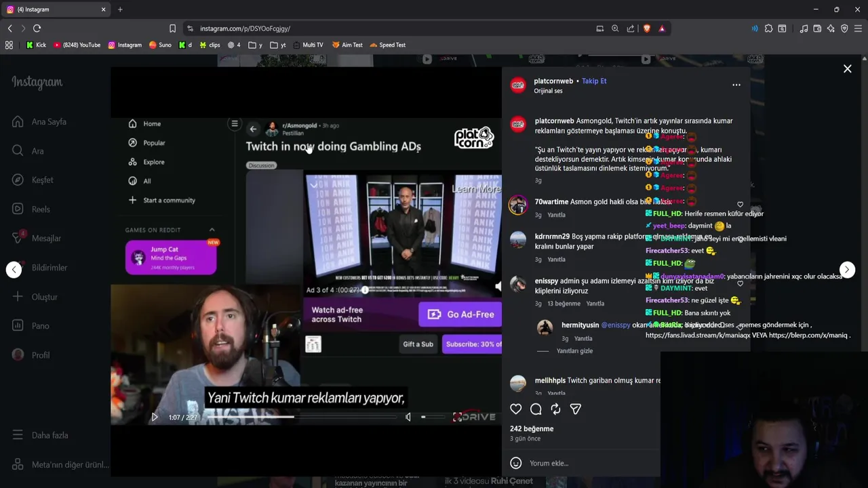This screenshot has width=868, height=488.
Task: Open the Suno bookmark
Action: coord(160,45)
